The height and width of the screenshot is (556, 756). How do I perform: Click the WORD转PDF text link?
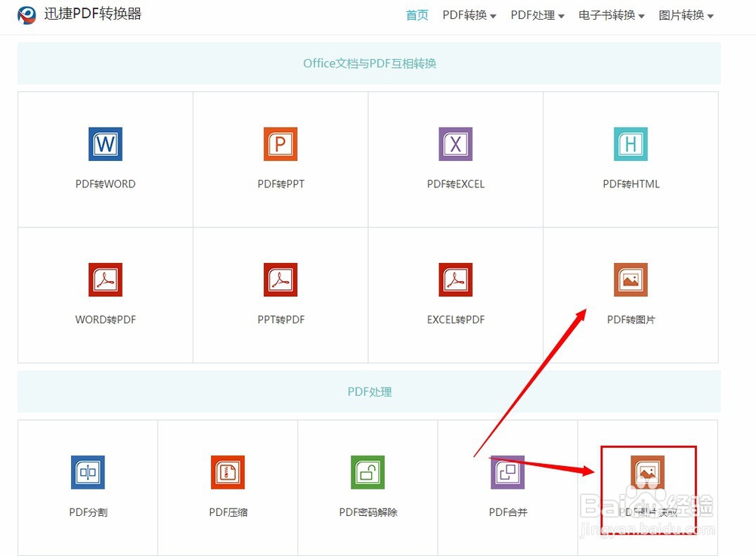point(105,320)
